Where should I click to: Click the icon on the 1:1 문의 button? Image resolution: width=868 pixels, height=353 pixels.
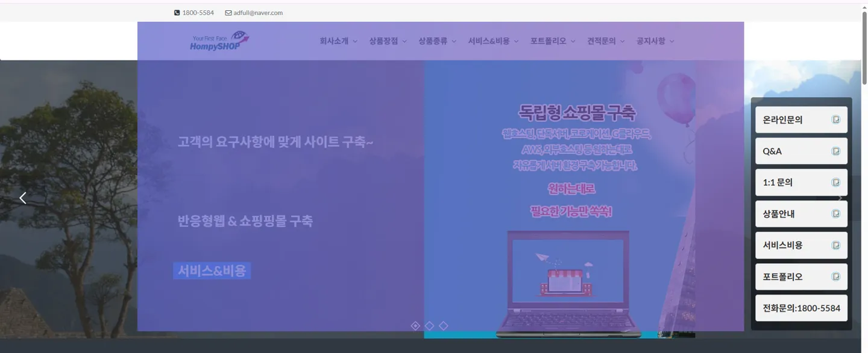(836, 182)
